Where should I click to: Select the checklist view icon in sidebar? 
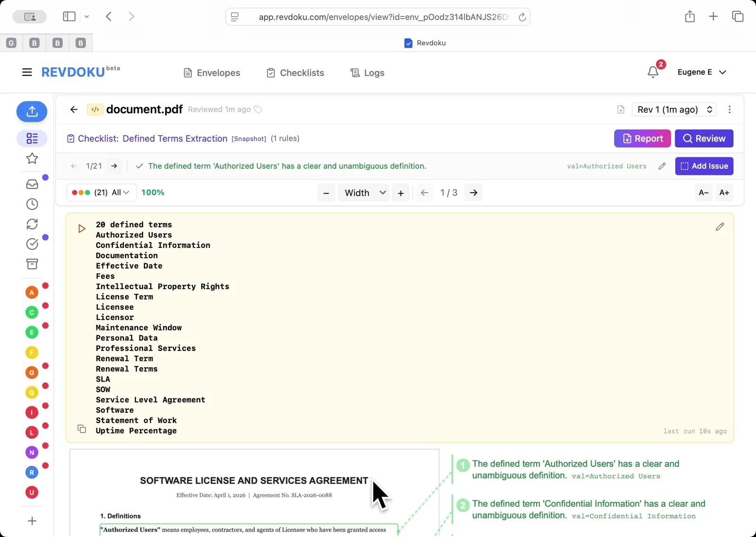(32, 139)
